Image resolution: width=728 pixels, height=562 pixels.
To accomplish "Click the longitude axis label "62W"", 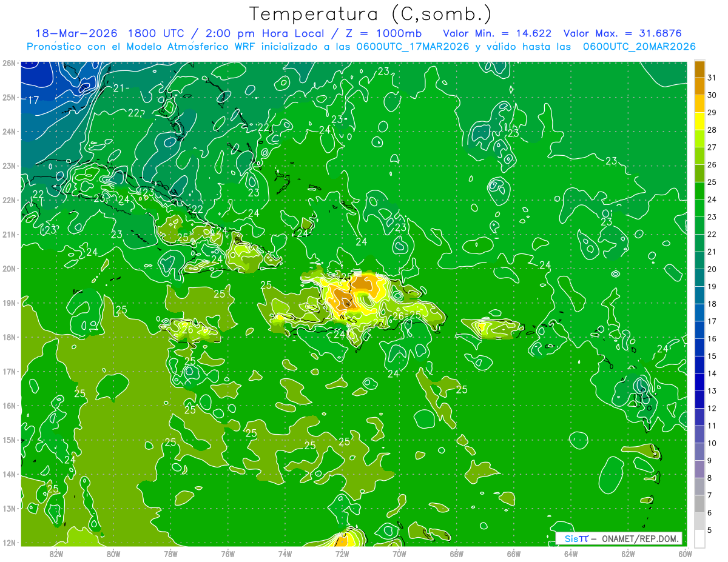I will (x=629, y=554).
